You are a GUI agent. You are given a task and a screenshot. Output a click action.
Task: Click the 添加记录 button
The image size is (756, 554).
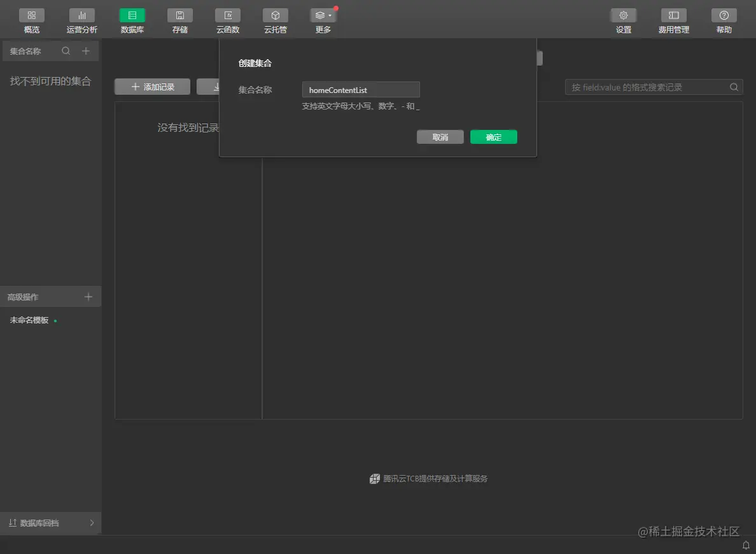pyautogui.click(x=152, y=87)
